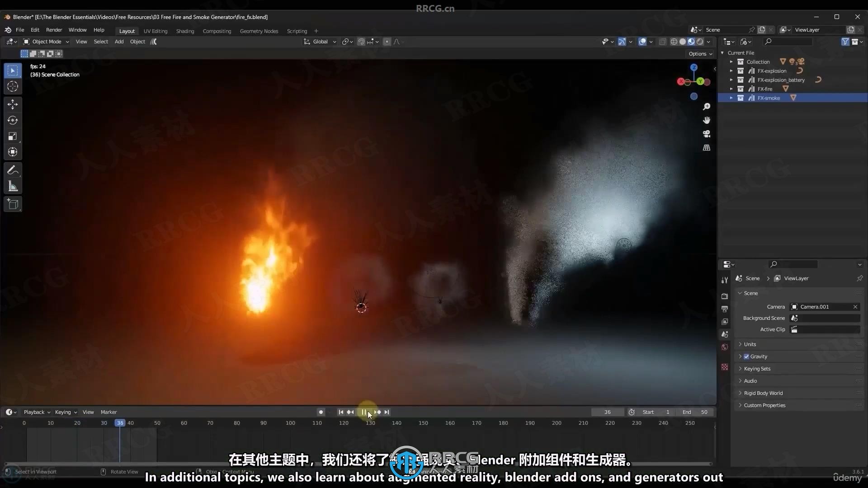868x488 pixels.
Task: Pause the animation playback
Action: pyautogui.click(x=364, y=412)
